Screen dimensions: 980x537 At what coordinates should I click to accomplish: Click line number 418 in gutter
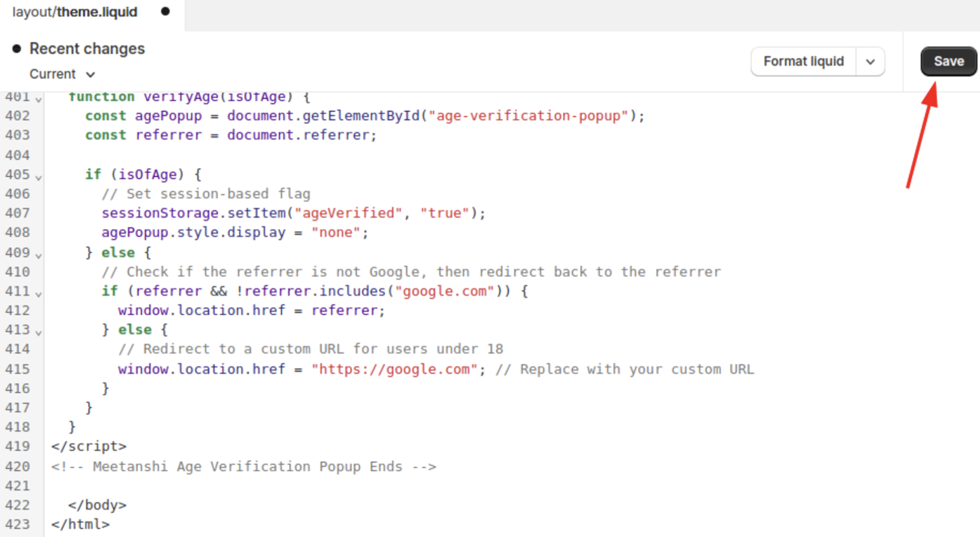click(x=17, y=427)
